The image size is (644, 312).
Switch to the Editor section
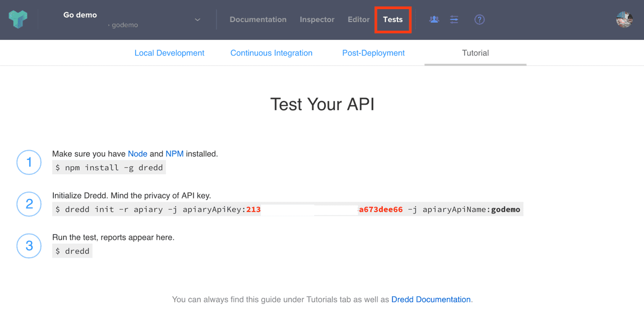359,19
